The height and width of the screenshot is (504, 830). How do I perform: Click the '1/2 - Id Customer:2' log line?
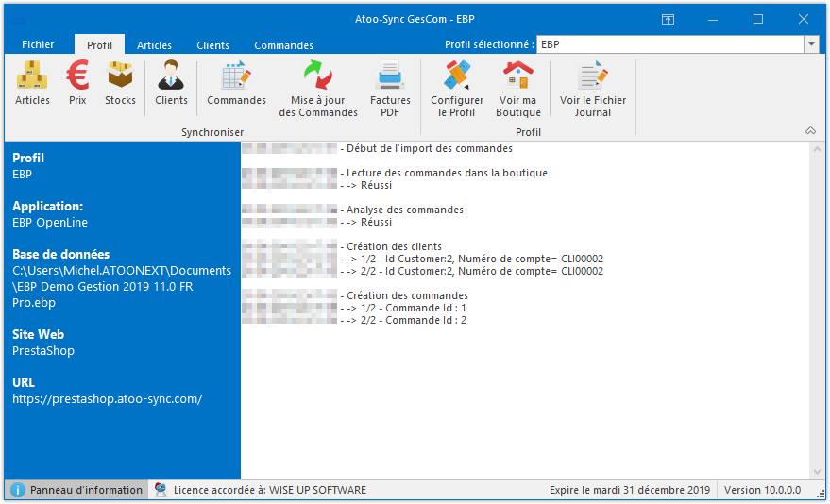point(471,260)
